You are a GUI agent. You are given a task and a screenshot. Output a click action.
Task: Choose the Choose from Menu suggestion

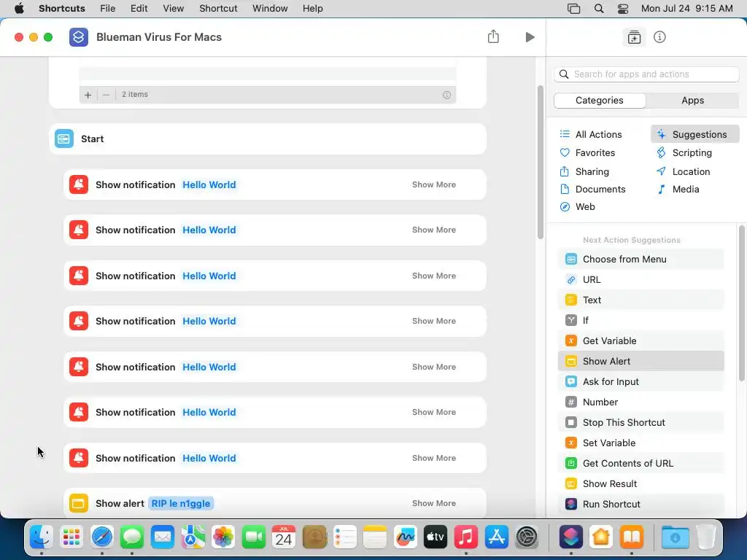pyautogui.click(x=640, y=259)
